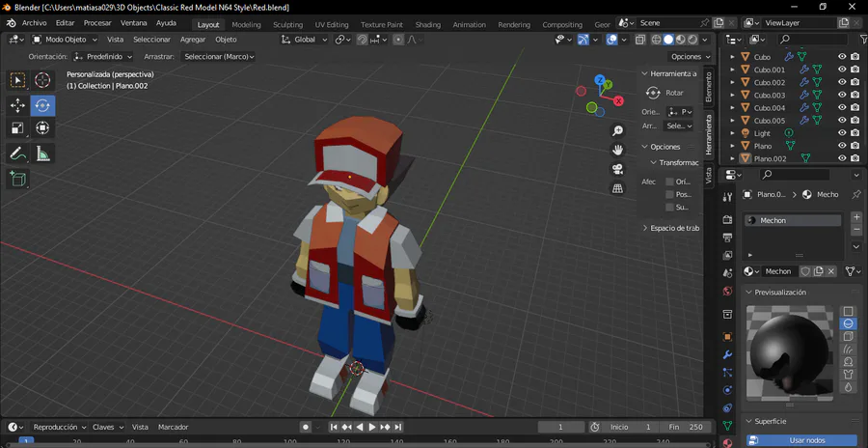The height and width of the screenshot is (448, 868).
Task: Switch orthographic/perspective grid icon
Action: click(x=617, y=188)
